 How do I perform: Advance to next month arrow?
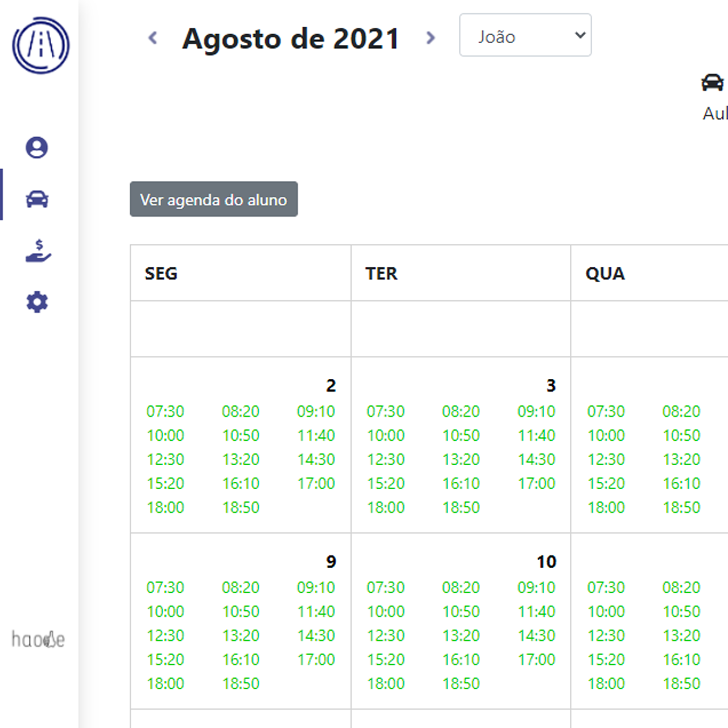pyautogui.click(x=431, y=38)
